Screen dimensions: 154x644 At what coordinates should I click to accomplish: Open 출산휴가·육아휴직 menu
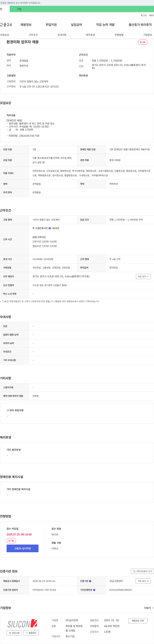tap(140, 25)
